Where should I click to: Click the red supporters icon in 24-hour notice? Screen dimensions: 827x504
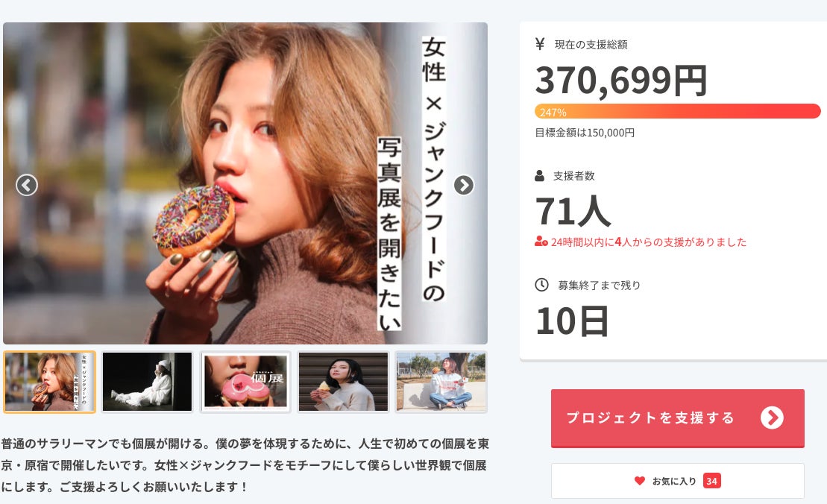[541, 242]
